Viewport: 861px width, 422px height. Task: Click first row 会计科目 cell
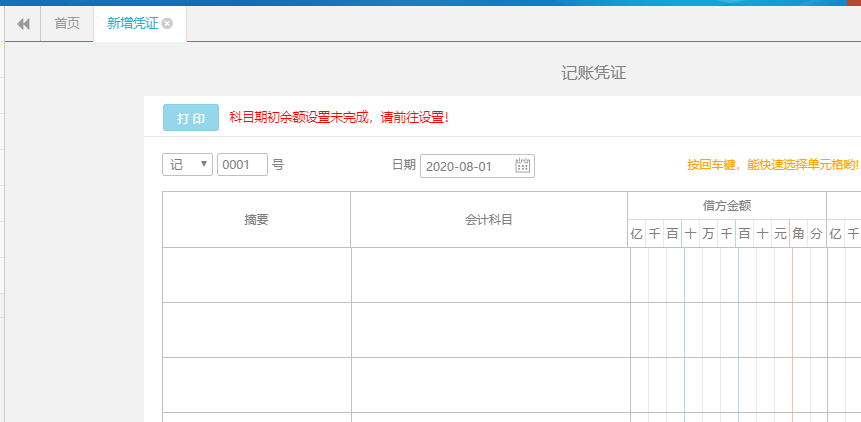[490, 275]
